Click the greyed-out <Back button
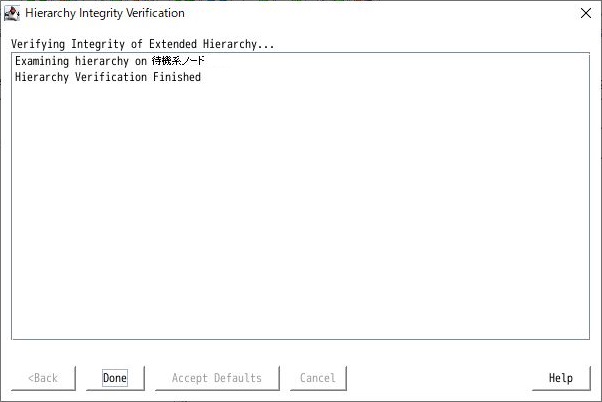The width and height of the screenshot is (602, 402). point(43,378)
